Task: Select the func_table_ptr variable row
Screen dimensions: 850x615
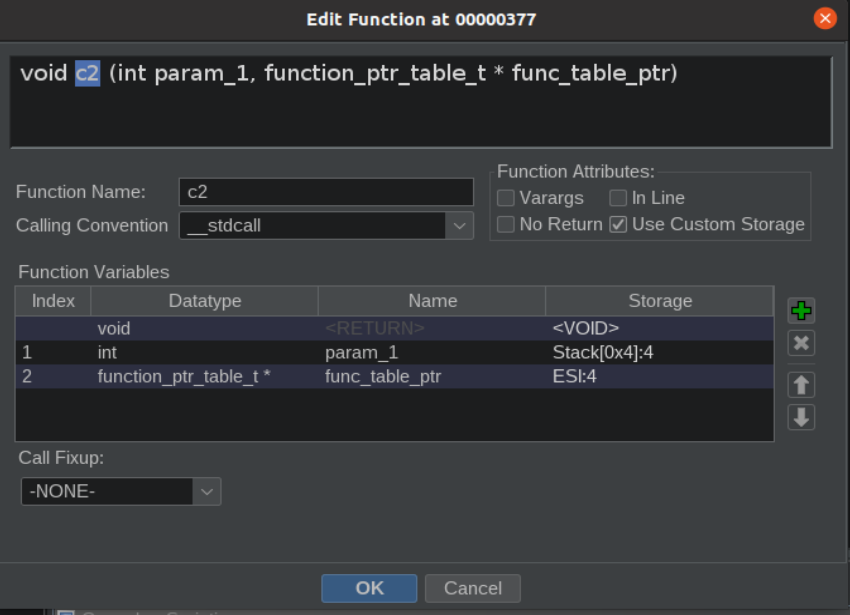Action: [394, 376]
